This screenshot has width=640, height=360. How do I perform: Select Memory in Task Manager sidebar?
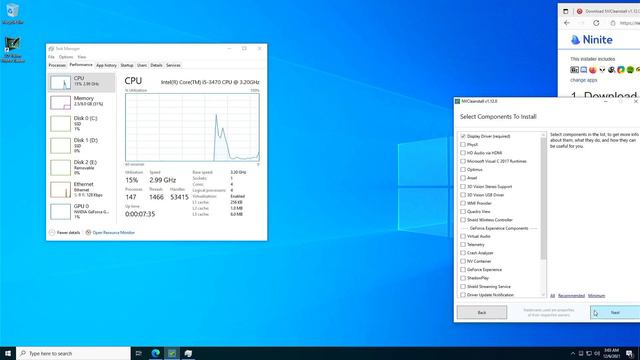[x=81, y=102]
